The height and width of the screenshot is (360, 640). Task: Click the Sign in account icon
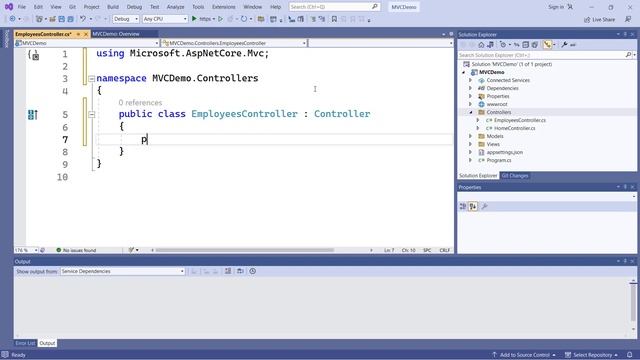(x=570, y=7)
